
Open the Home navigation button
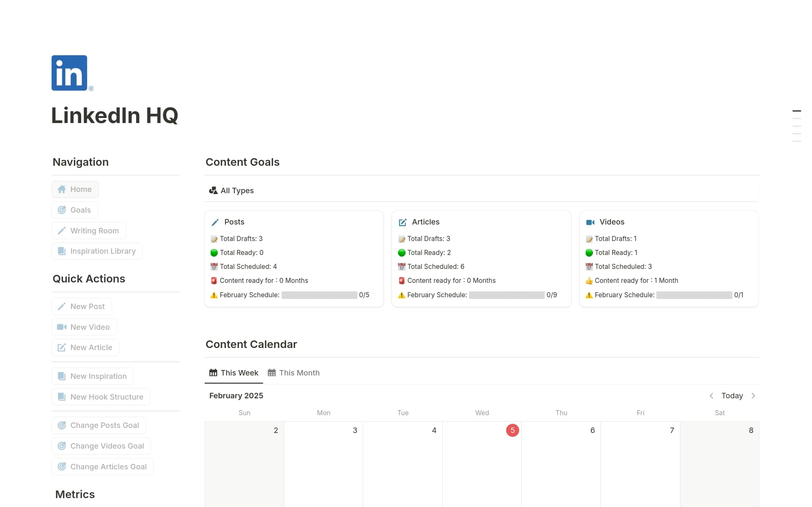pyautogui.click(x=75, y=189)
